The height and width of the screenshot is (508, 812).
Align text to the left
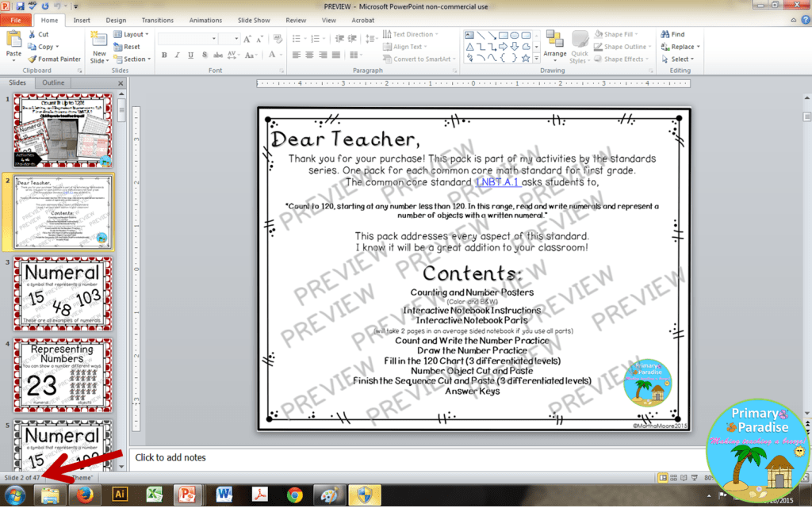pos(297,55)
